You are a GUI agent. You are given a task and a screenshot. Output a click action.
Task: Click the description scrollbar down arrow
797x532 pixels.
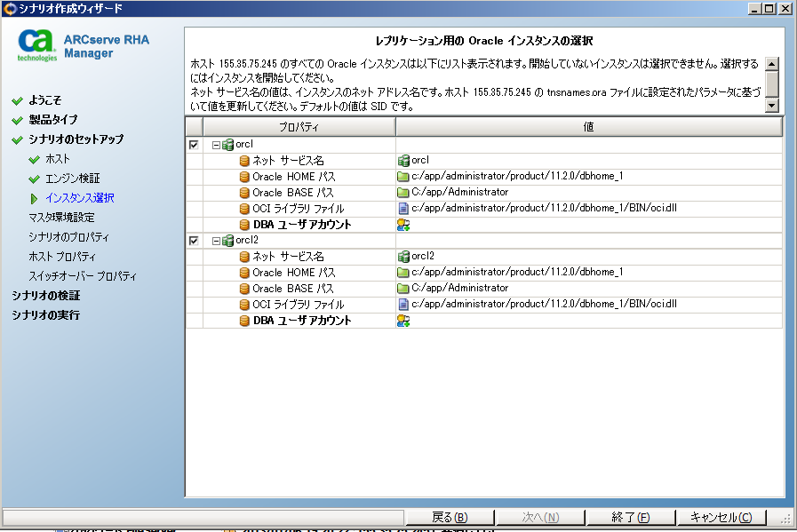(x=771, y=106)
